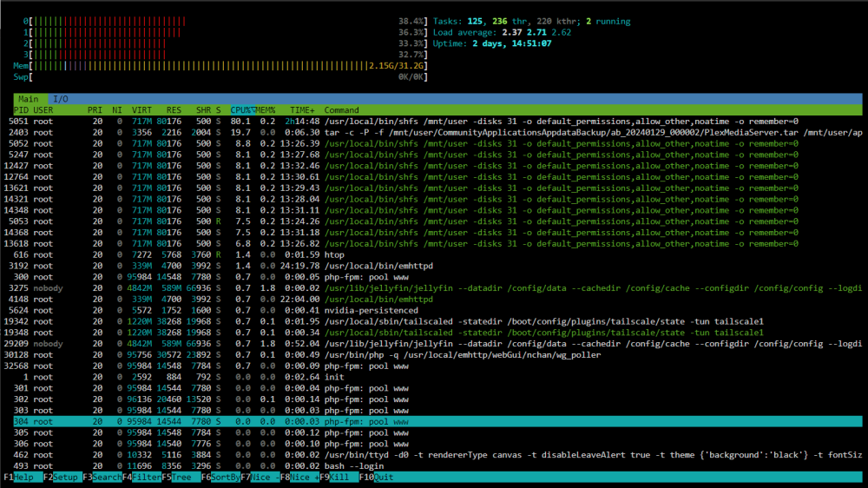Sort by the PID column header
Screen dimensions: 868x488
pos(21,109)
